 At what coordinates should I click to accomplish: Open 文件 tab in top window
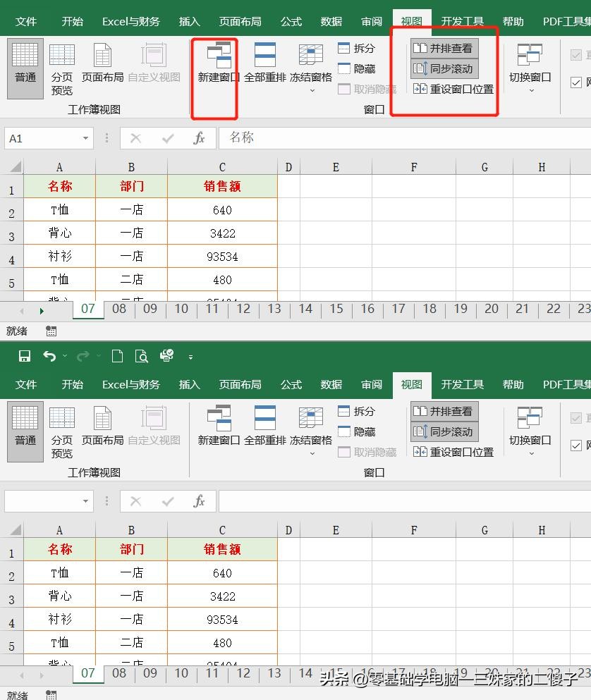(25, 21)
